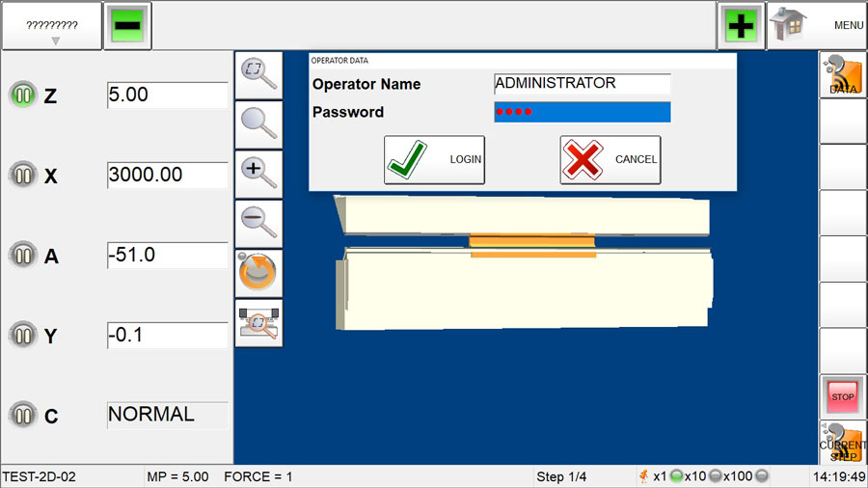Click the red STOP button
This screenshot has width=868, height=488.
(x=843, y=396)
